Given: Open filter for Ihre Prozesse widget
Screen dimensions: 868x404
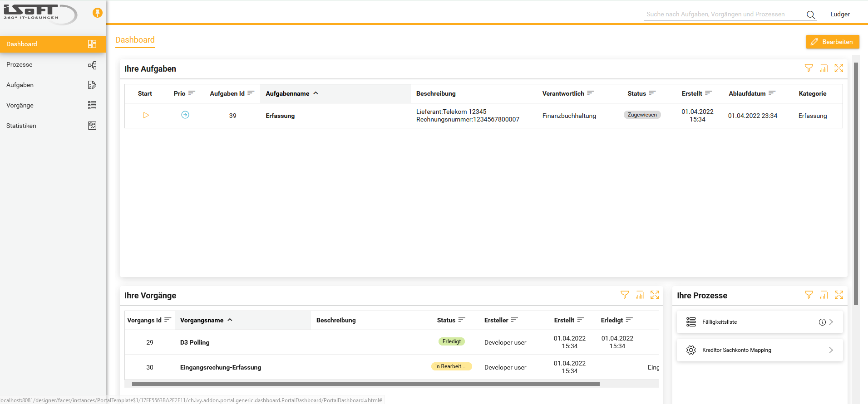Looking at the screenshot, I should point(809,295).
